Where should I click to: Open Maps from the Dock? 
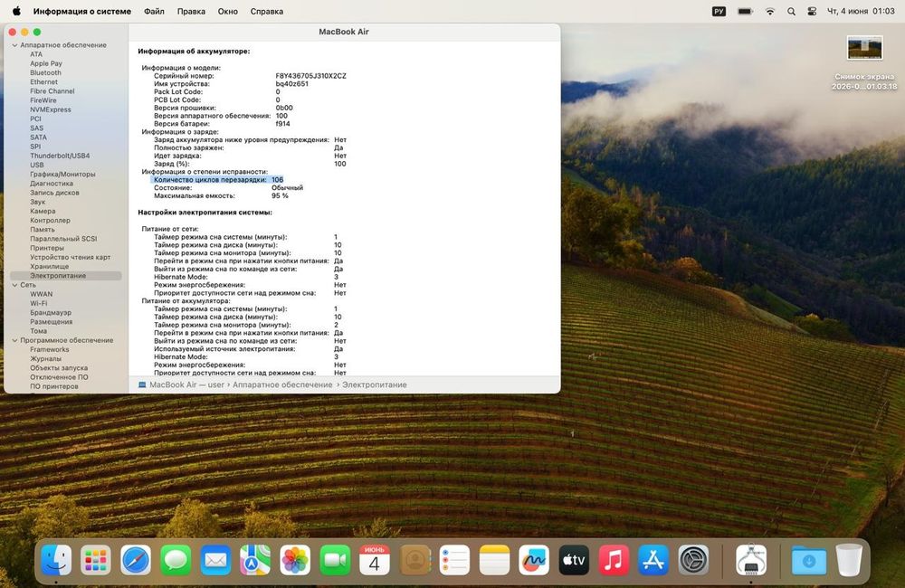tap(255, 560)
